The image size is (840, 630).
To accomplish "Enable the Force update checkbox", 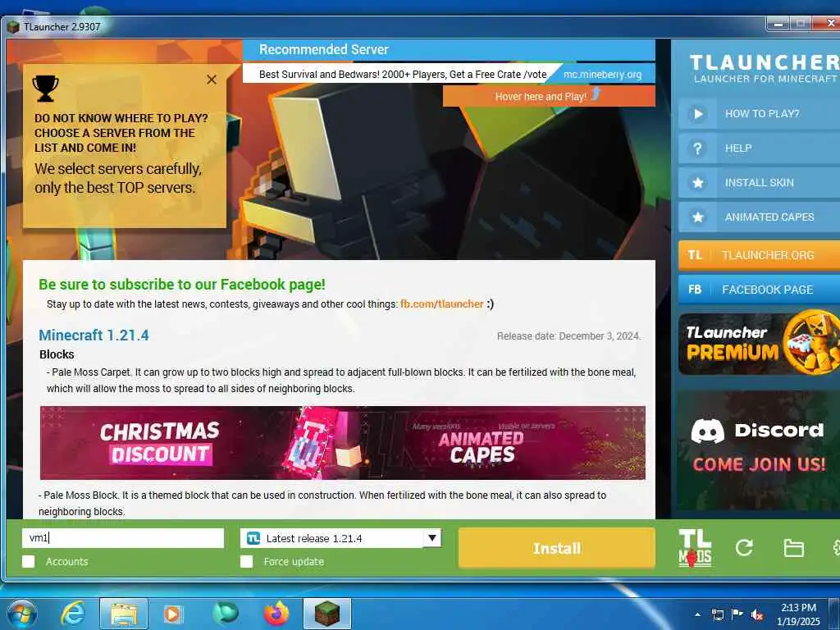I will 246,561.
